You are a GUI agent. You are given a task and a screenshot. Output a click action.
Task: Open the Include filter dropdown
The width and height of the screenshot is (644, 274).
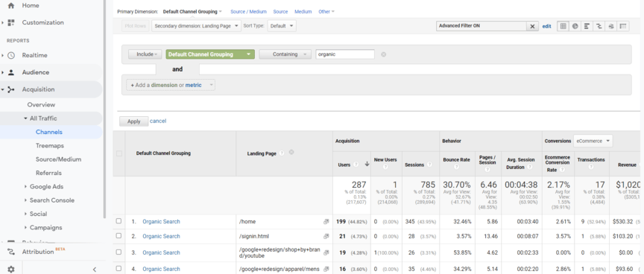(145, 54)
